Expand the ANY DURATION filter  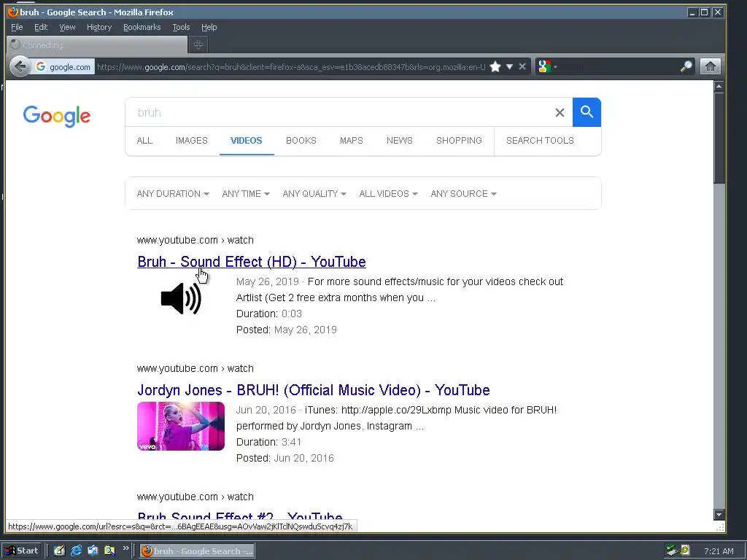point(173,194)
